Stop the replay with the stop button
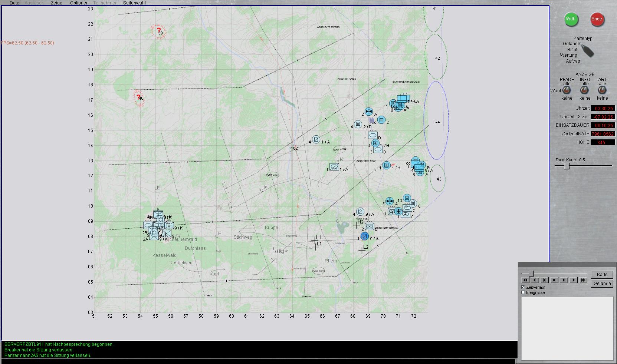This screenshot has height=364, width=617. [x=554, y=280]
